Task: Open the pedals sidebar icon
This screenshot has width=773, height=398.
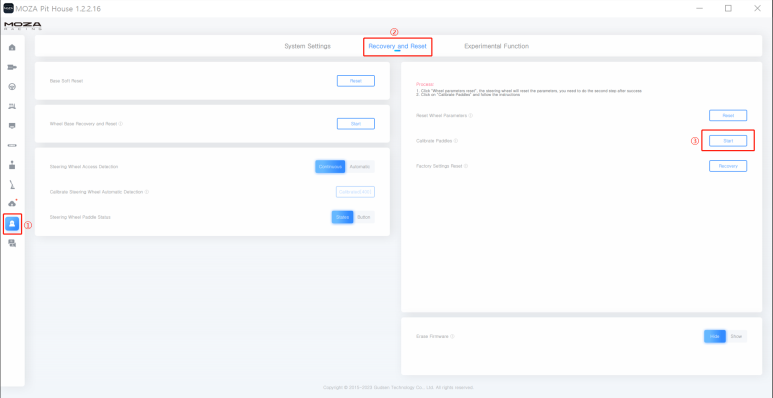Action: [12, 106]
